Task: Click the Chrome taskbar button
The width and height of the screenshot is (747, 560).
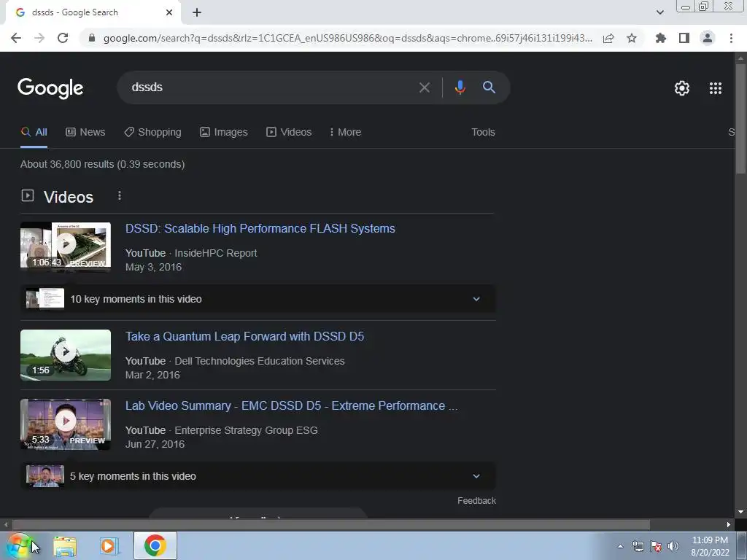Action: (155, 545)
